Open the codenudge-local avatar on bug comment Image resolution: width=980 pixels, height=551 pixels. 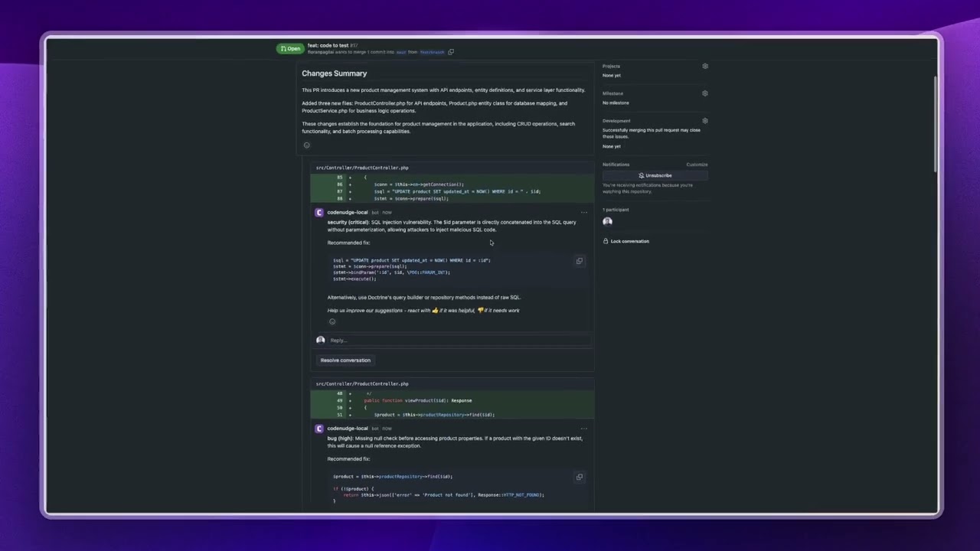[x=319, y=429]
